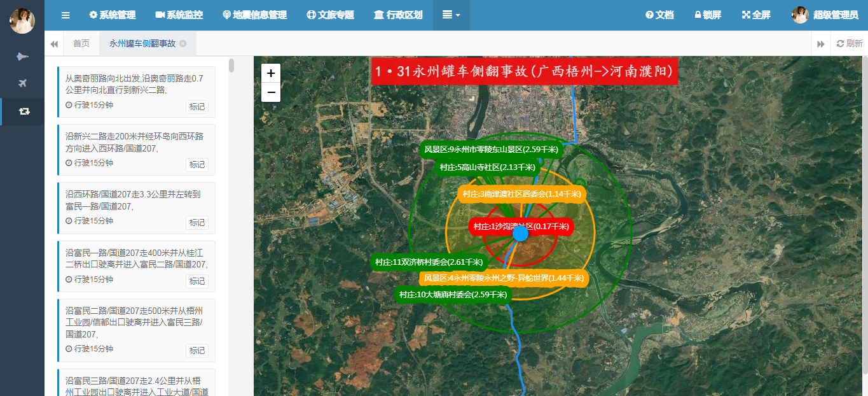
Task: Expand the list dropdown in navbar
Action: click(x=451, y=15)
